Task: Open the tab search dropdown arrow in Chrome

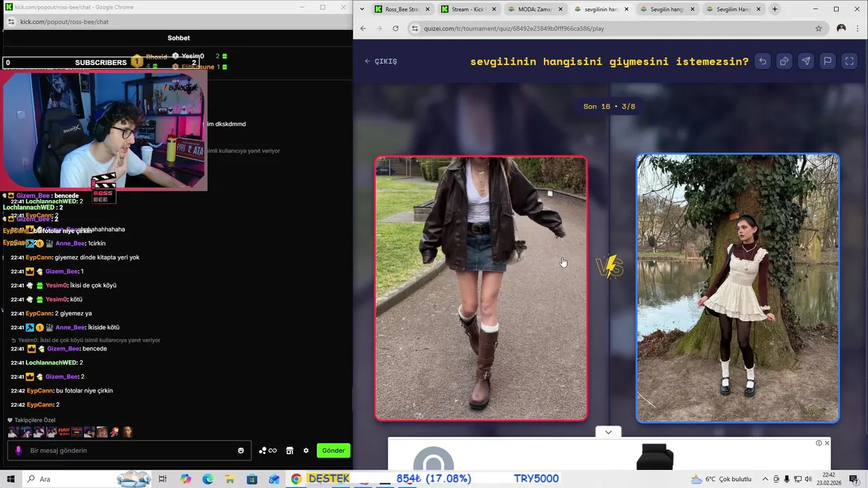Action: [362, 9]
